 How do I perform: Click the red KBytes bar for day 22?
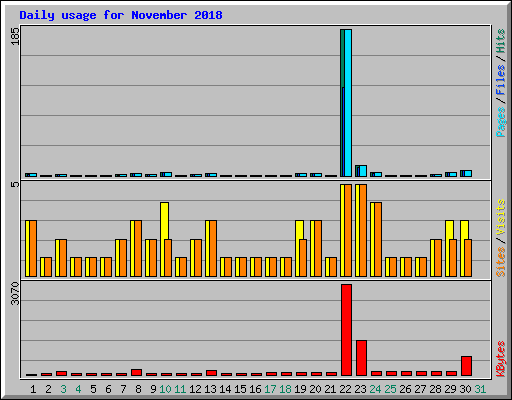346,330
